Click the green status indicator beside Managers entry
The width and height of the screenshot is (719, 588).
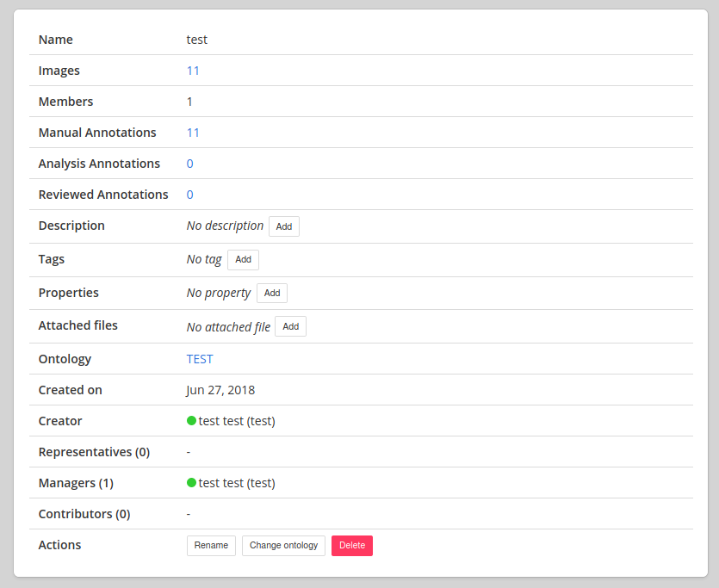coord(190,483)
